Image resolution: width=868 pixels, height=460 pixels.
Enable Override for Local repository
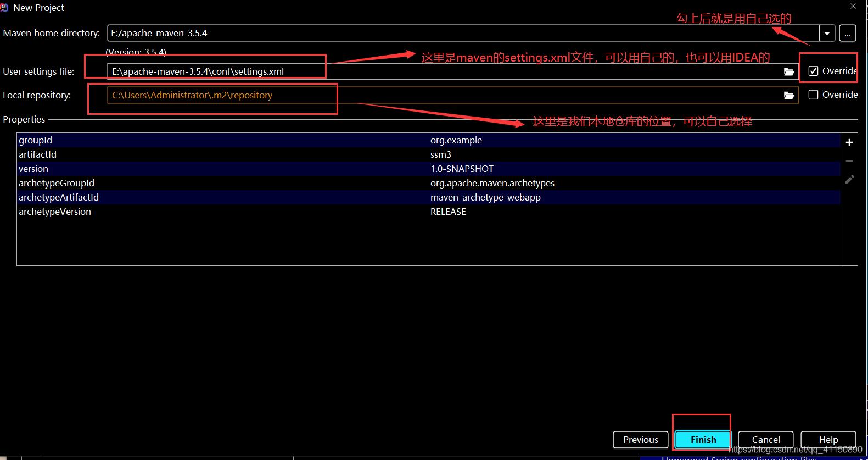(x=813, y=95)
